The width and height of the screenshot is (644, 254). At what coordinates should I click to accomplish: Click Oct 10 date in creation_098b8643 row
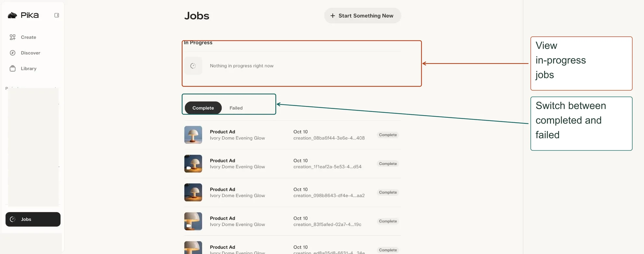[300, 190]
